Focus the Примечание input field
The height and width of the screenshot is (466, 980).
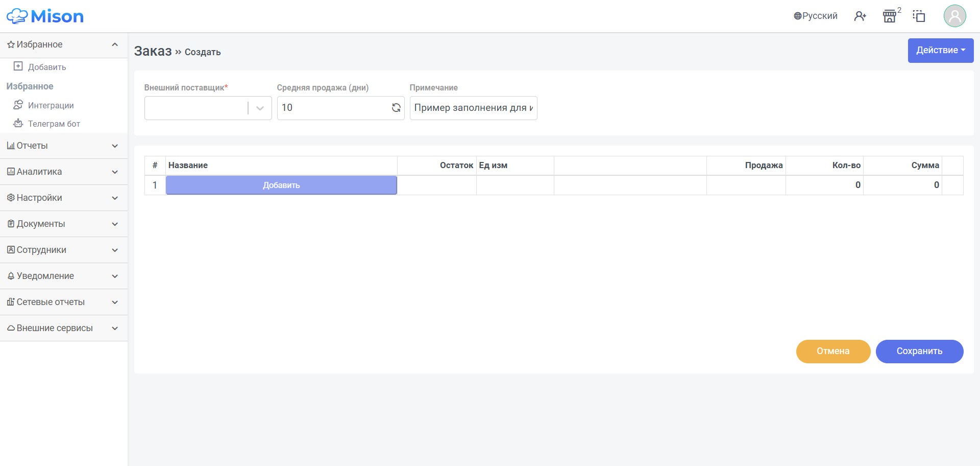coord(473,108)
